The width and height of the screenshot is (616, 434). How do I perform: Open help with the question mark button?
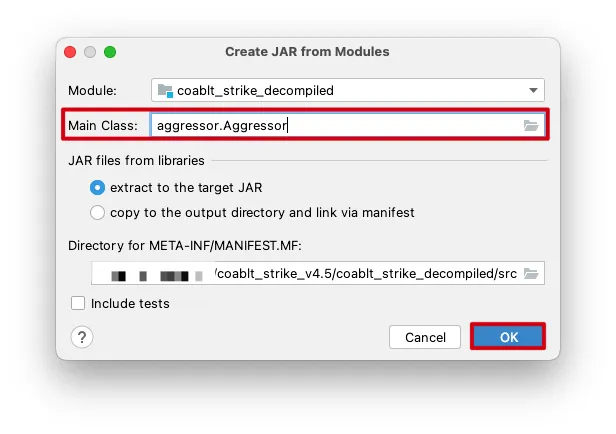pyautogui.click(x=82, y=337)
